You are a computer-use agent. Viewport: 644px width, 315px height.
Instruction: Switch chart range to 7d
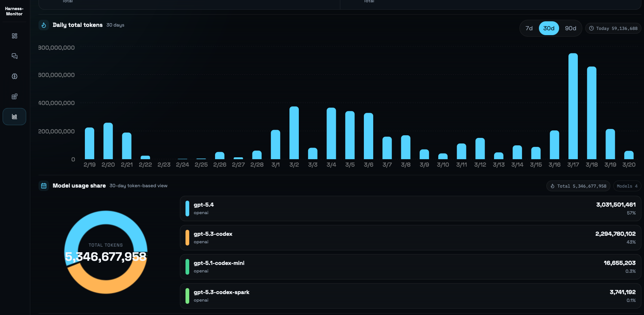pyautogui.click(x=529, y=28)
